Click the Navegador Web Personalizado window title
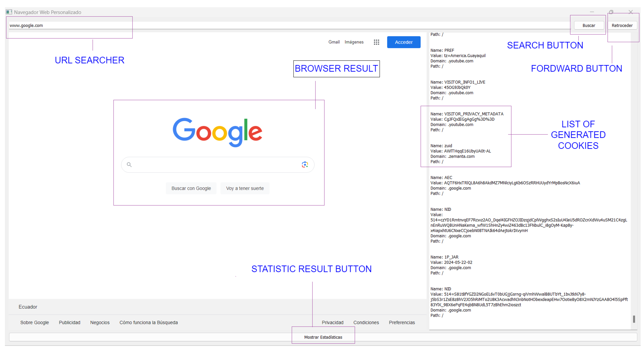 (x=47, y=12)
